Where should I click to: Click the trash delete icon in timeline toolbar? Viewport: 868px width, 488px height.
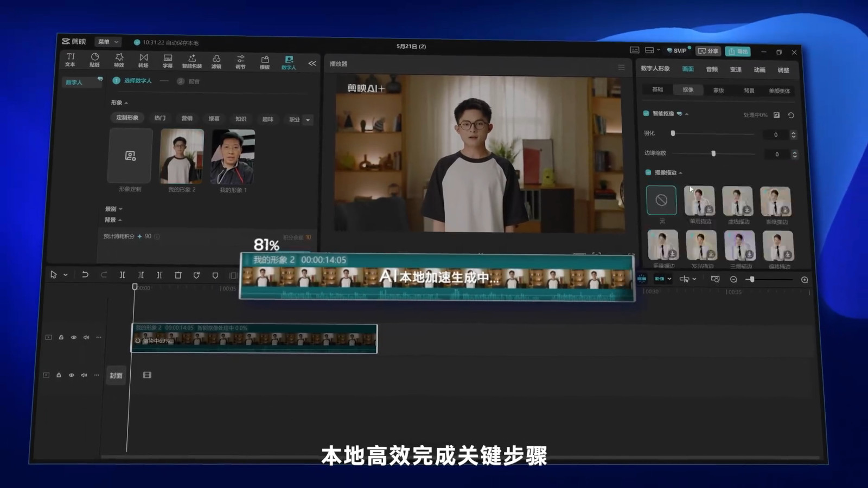(178, 275)
